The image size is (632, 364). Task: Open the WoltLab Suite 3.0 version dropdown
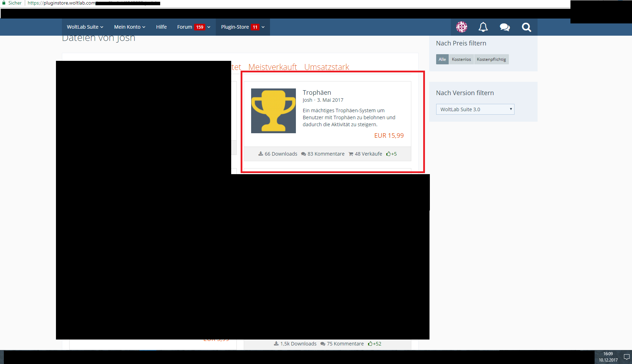click(x=475, y=109)
